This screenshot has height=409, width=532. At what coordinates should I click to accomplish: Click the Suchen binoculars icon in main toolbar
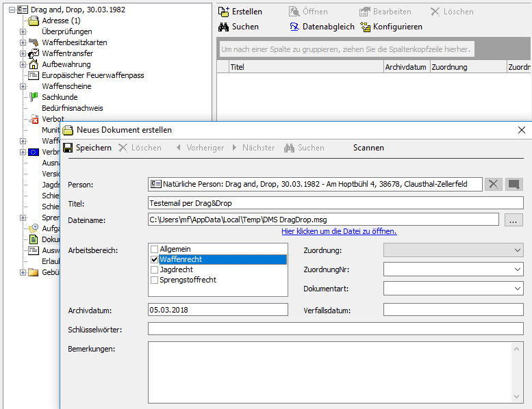click(223, 27)
